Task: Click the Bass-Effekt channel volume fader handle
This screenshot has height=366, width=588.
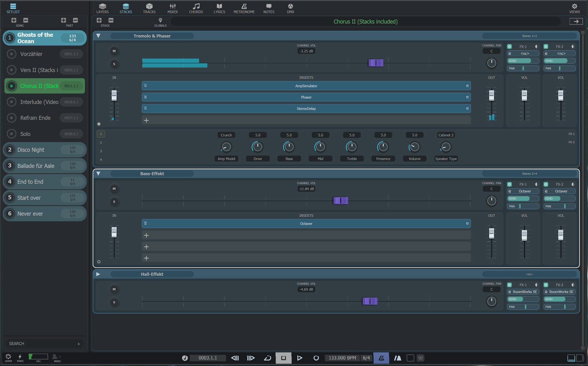Action: [341, 200]
